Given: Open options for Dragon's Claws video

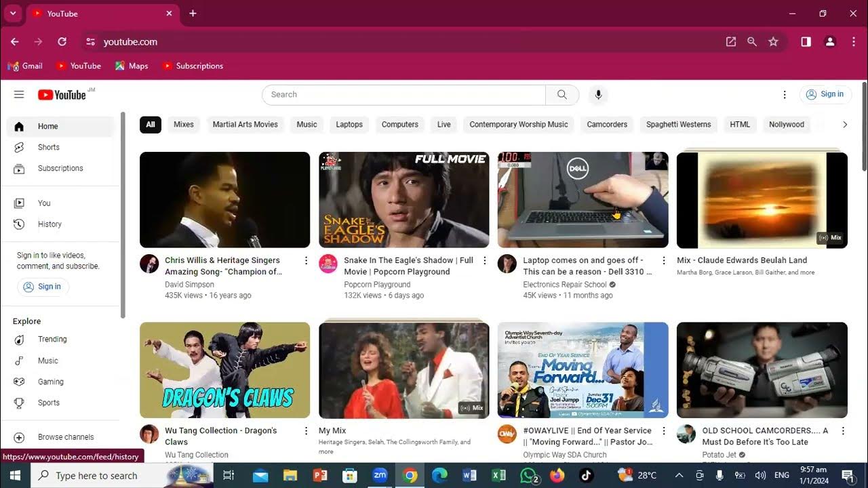Looking at the screenshot, I should 306,431.
